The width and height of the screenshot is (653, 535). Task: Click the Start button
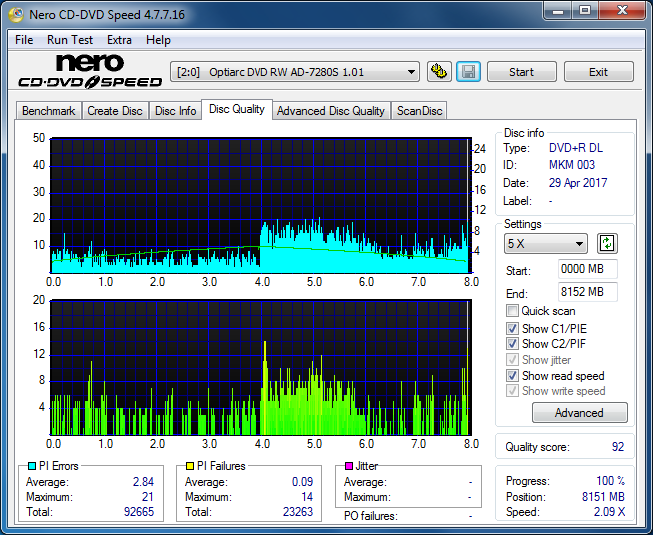521,72
